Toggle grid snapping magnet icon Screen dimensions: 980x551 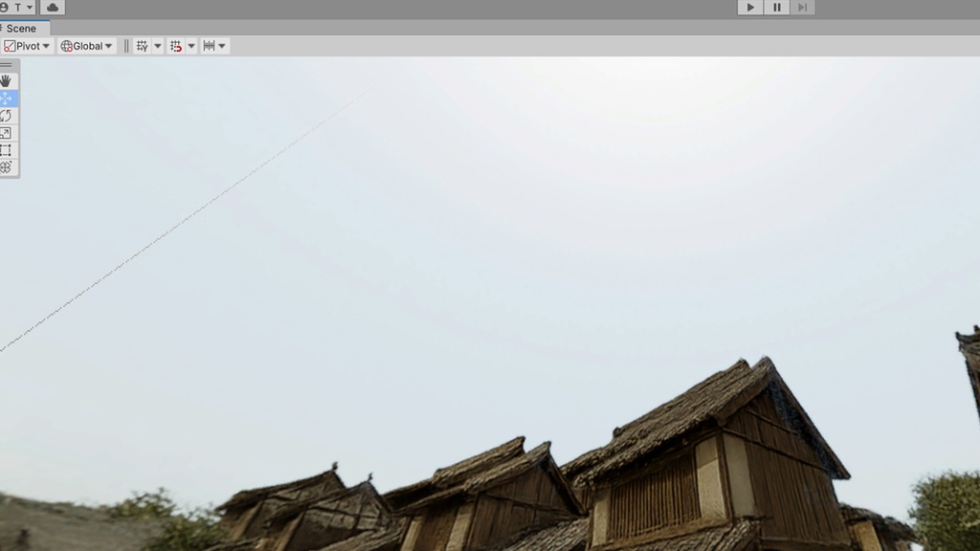point(176,46)
